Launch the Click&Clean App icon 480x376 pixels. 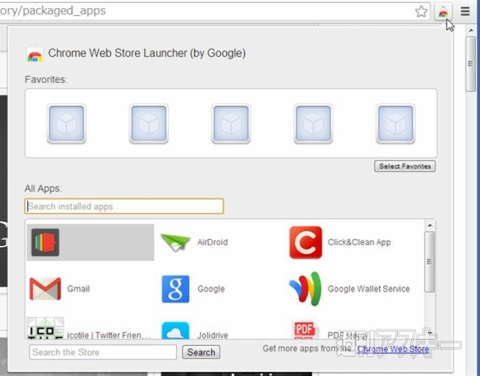tap(306, 242)
